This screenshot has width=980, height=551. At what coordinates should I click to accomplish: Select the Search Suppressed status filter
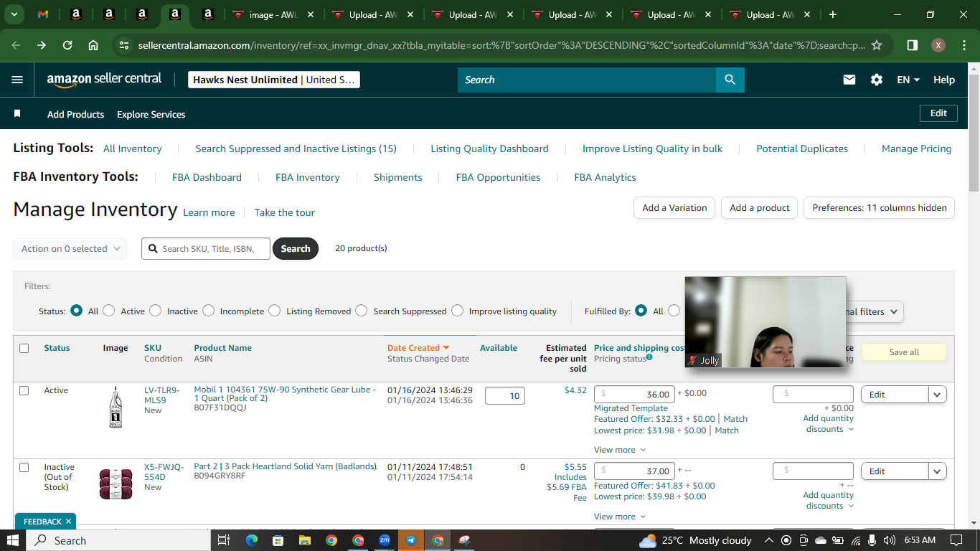pos(362,311)
